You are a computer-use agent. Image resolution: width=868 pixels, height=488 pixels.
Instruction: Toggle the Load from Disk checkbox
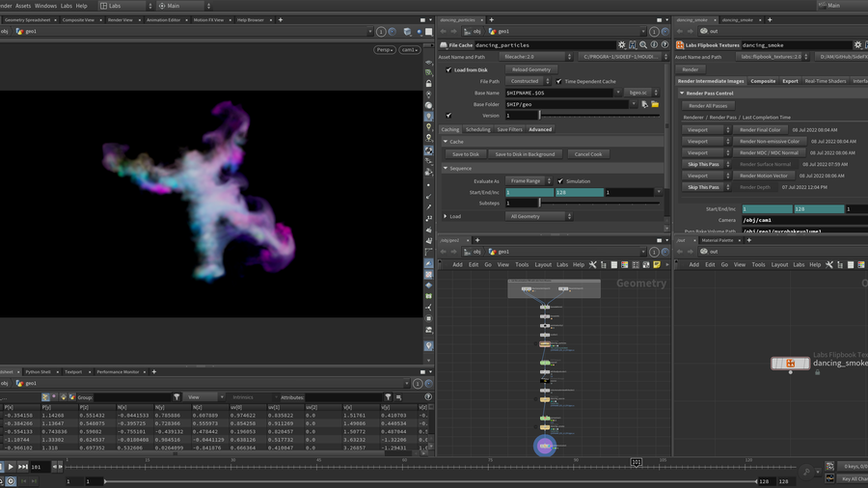(x=449, y=69)
